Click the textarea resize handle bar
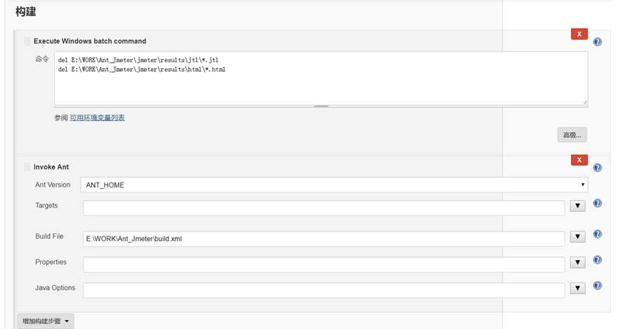Viewport: 644px width, 329px height. pyautogui.click(x=321, y=106)
